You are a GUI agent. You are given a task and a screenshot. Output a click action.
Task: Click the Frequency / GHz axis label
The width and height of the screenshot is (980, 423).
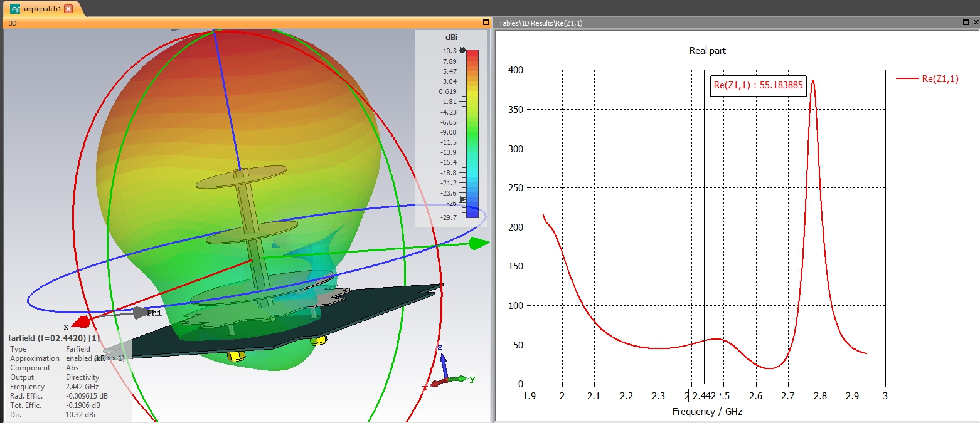(707, 412)
